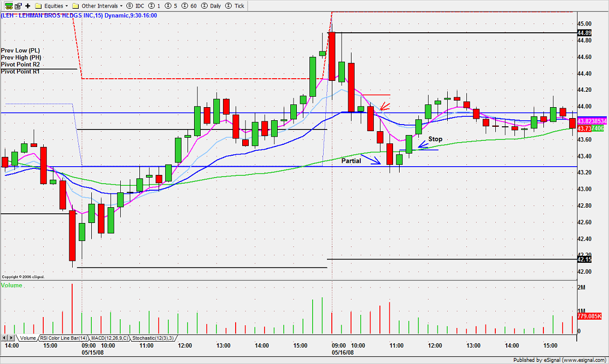Switch to the Tick interval
This screenshot has width=609, height=364.
[235, 6]
